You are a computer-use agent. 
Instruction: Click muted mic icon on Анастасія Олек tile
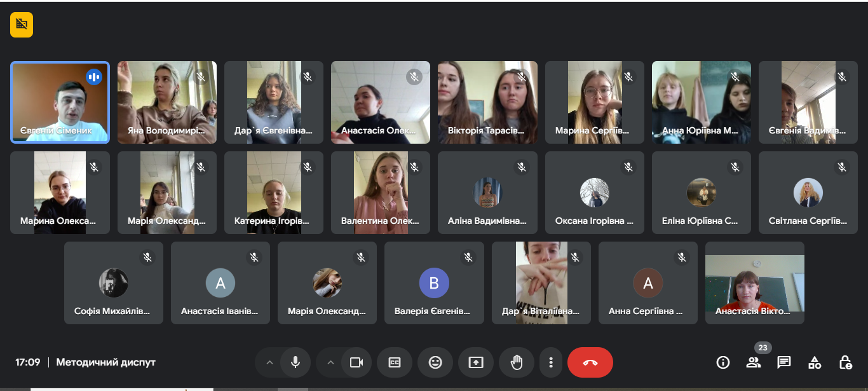[x=414, y=77]
